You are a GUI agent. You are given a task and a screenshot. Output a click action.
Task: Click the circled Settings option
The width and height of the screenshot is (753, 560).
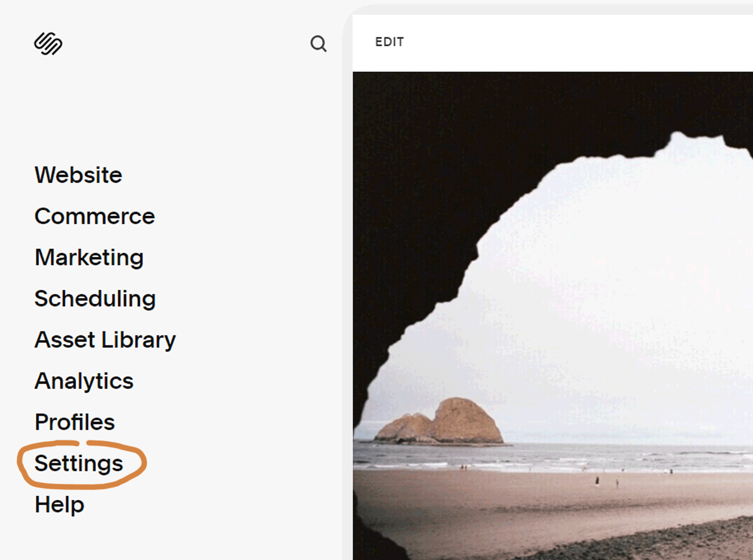click(x=79, y=463)
